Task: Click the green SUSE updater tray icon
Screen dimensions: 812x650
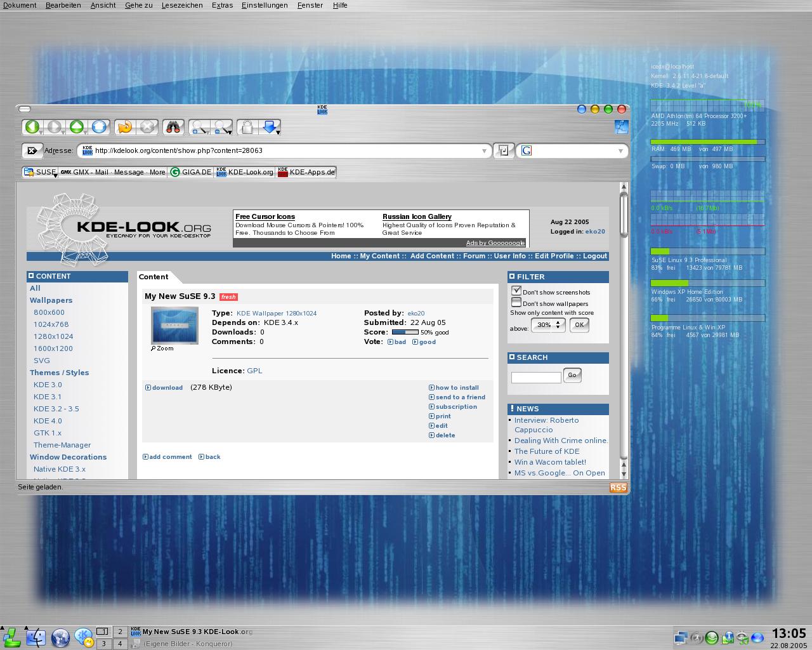Action: click(x=711, y=637)
